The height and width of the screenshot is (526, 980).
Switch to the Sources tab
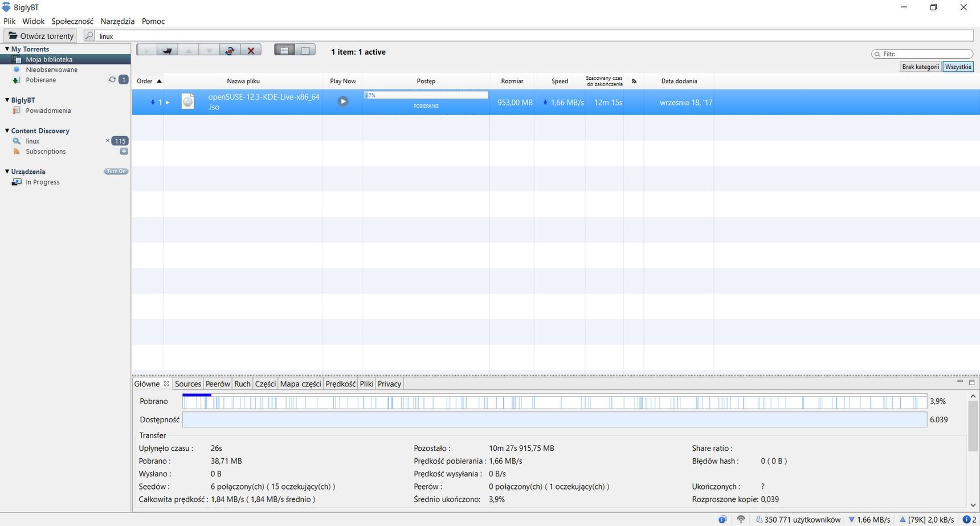[188, 384]
